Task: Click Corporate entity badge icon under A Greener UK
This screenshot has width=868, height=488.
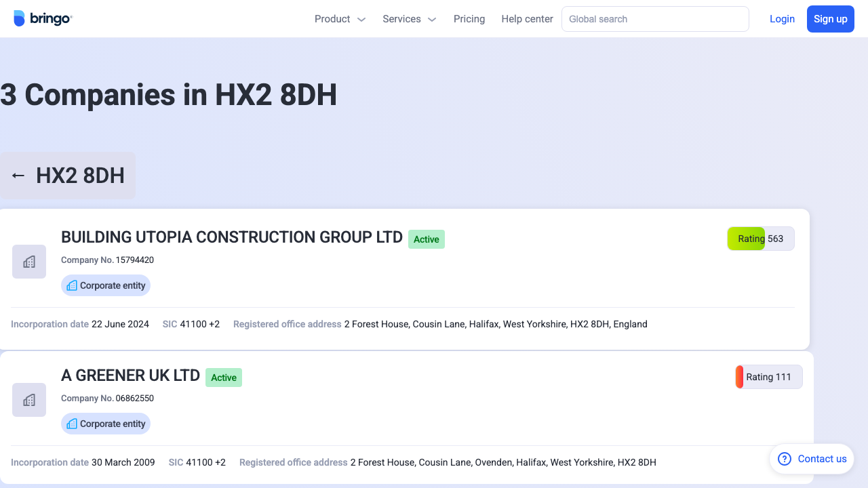Action: pyautogui.click(x=71, y=424)
